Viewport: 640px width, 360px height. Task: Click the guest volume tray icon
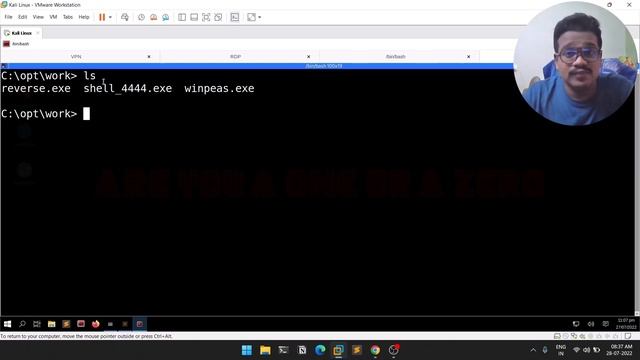tap(591, 324)
